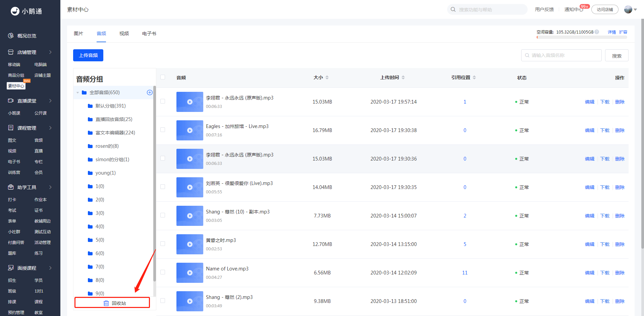Click the 概况总览 overview icon in sidebar
The width and height of the screenshot is (644, 316).
(x=11, y=36)
